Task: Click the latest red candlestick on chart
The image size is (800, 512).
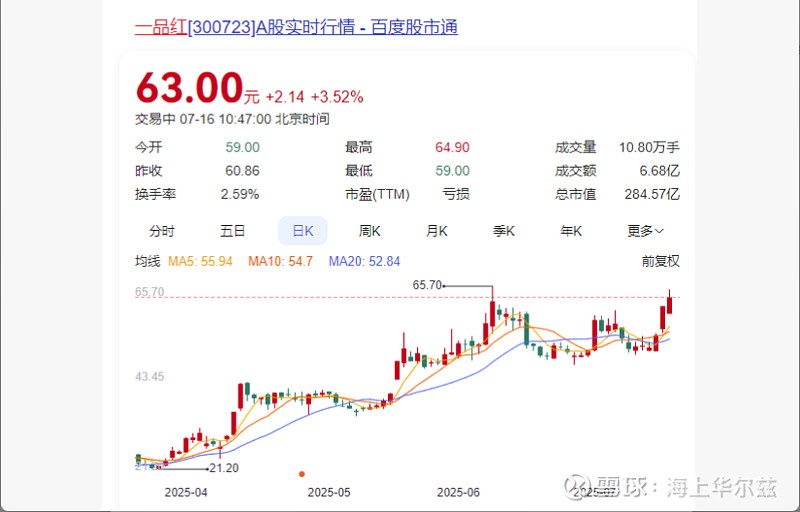Action: [669, 304]
